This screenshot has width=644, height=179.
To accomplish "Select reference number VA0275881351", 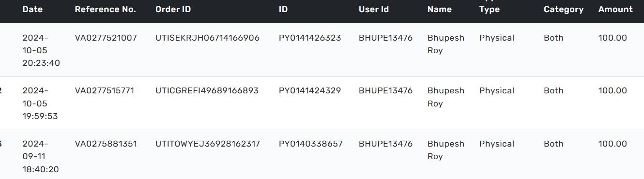I will click(x=106, y=144).
